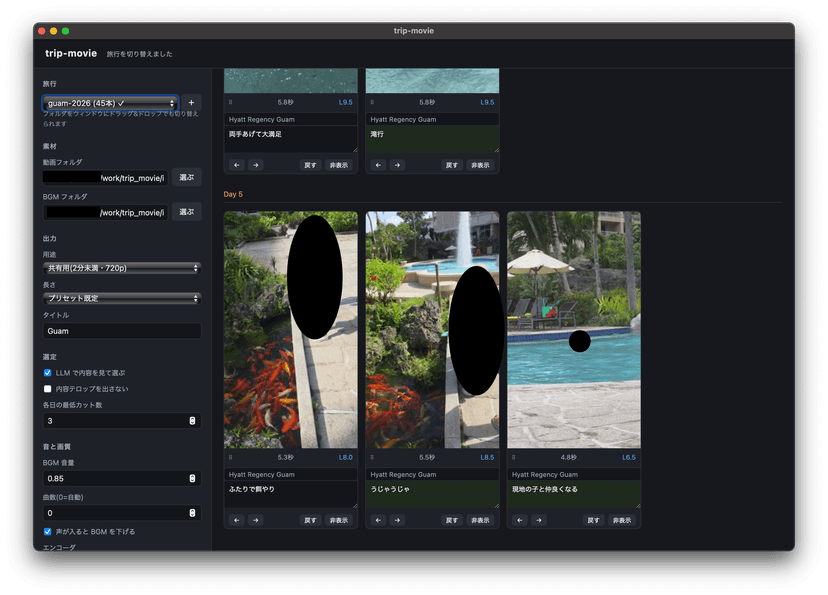Toggle the 声が入ると BGM を下げる checkbox

point(48,532)
